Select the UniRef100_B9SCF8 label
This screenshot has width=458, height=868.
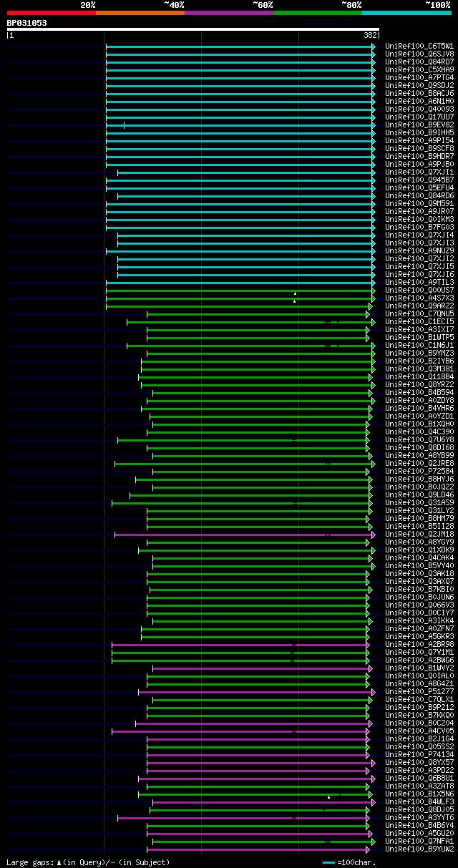click(x=419, y=148)
